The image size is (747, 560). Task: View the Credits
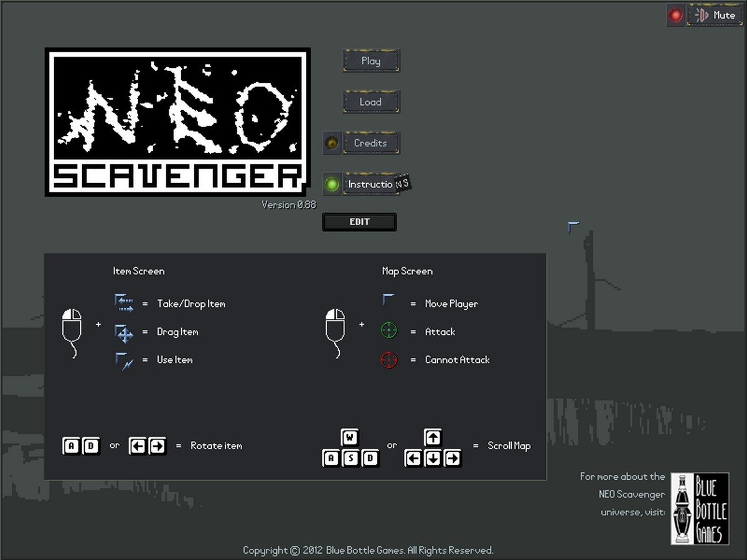click(x=371, y=142)
